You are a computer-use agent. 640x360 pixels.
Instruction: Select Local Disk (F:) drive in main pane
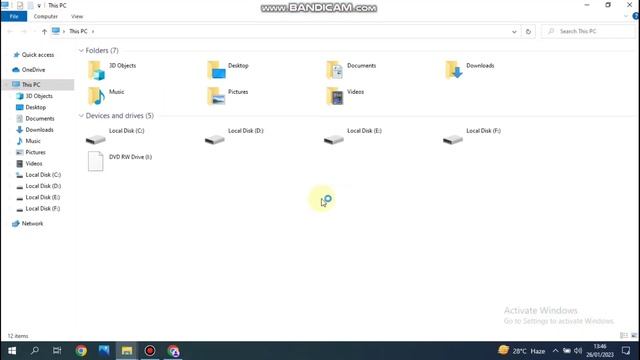coord(472,136)
